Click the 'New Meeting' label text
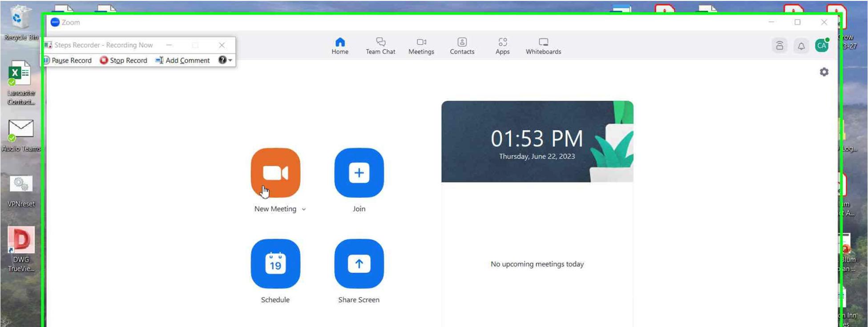 [x=275, y=209]
